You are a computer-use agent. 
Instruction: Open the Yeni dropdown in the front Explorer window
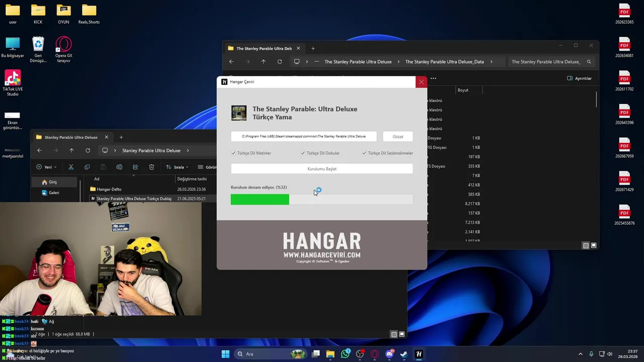pyautogui.click(x=46, y=167)
